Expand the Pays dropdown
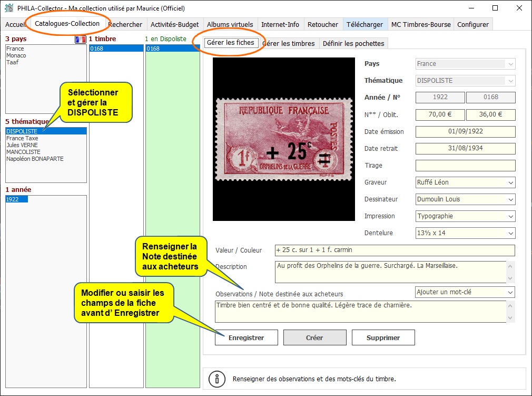 pos(510,64)
